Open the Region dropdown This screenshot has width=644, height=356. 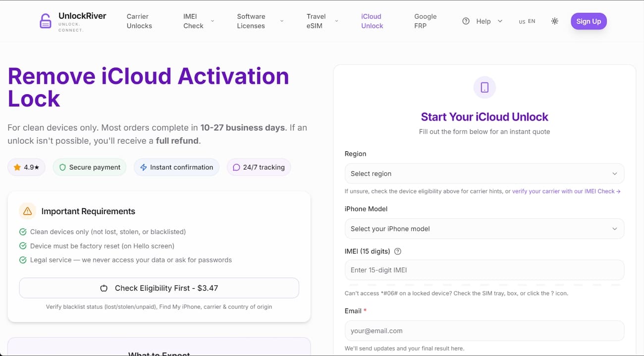(484, 174)
